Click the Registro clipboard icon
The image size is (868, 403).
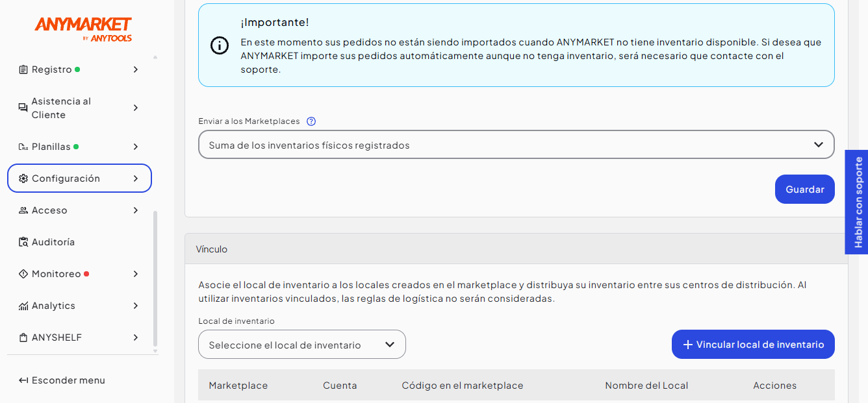[23, 69]
